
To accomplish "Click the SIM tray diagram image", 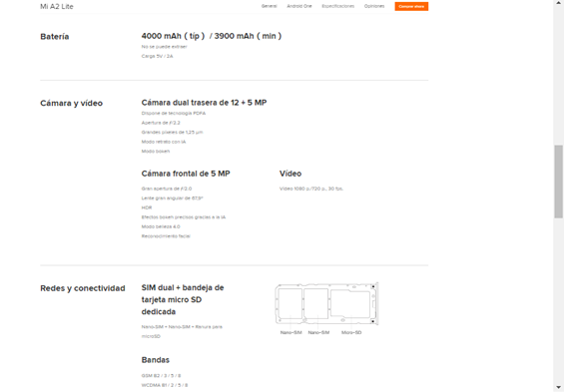I will click(x=326, y=304).
